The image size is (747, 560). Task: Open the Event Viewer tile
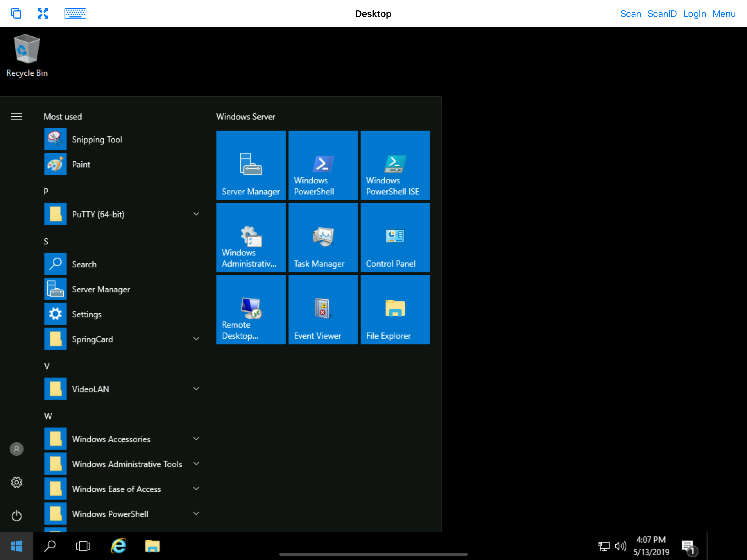click(x=323, y=310)
